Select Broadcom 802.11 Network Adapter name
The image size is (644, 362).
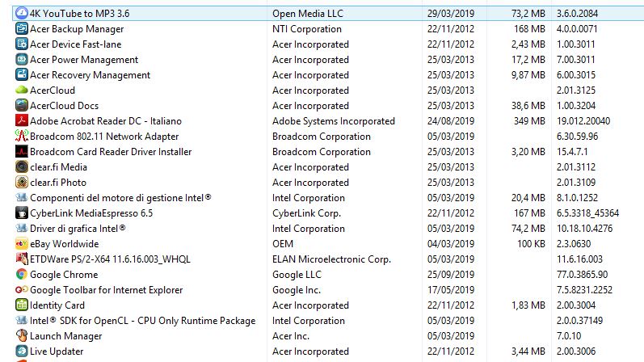tap(104, 136)
